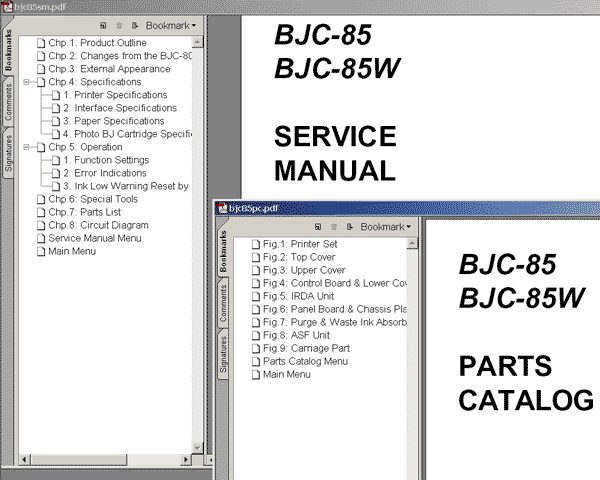This screenshot has width=600, height=480.
Task: Open the Parts Catalog Menu bookmark
Action: click(305, 361)
